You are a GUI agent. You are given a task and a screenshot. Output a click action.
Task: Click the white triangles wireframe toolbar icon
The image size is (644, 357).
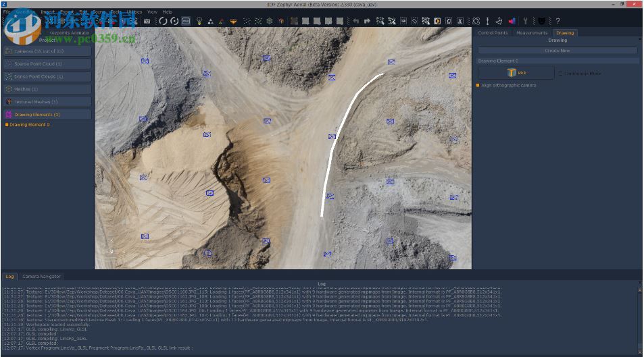[210, 22]
